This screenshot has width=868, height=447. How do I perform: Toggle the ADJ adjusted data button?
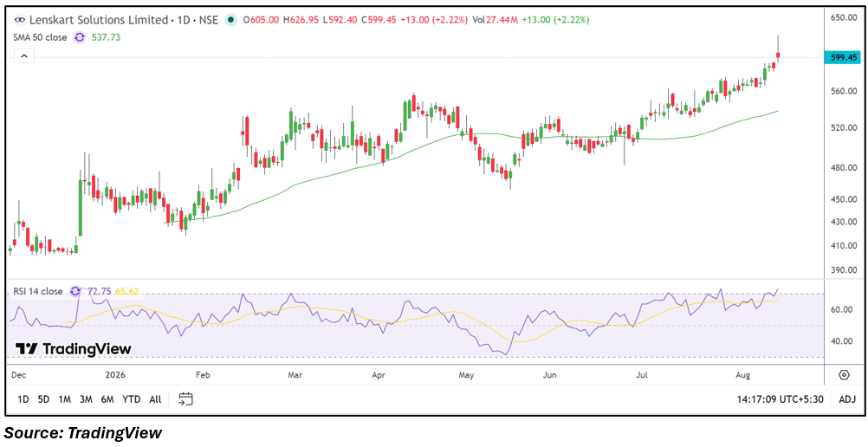pyautogui.click(x=846, y=398)
